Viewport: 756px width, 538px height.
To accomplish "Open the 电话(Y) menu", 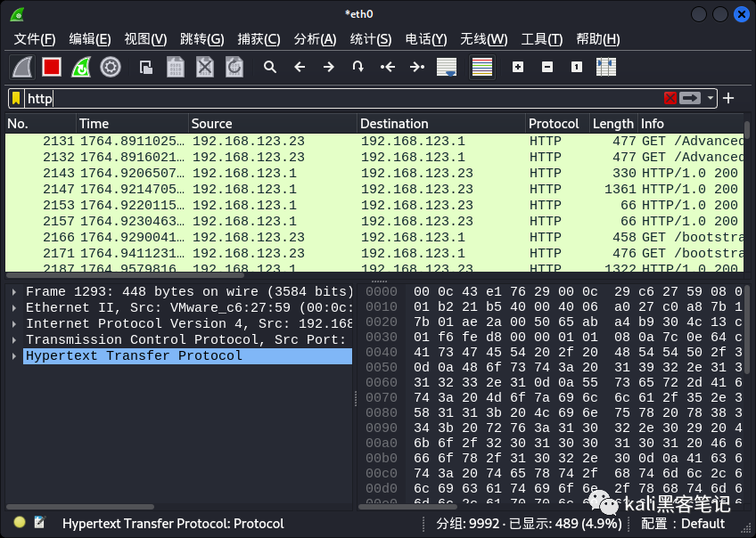I will click(x=426, y=39).
